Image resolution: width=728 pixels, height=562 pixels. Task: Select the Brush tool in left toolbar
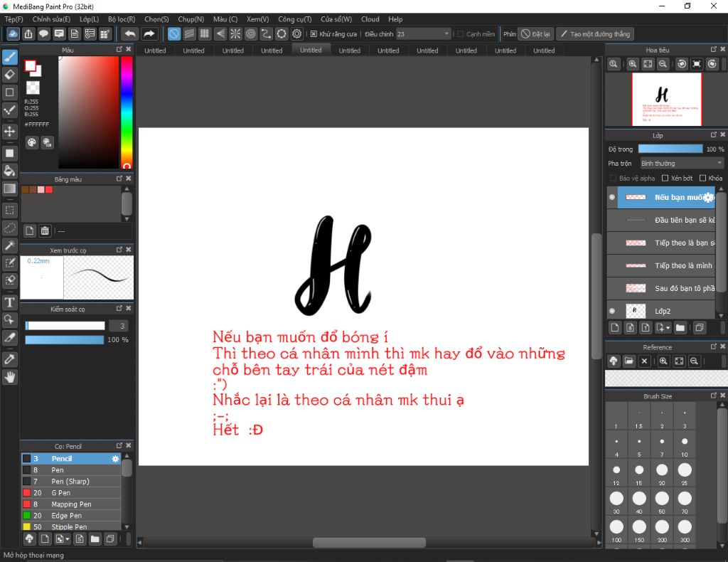[x=10, y=57]
